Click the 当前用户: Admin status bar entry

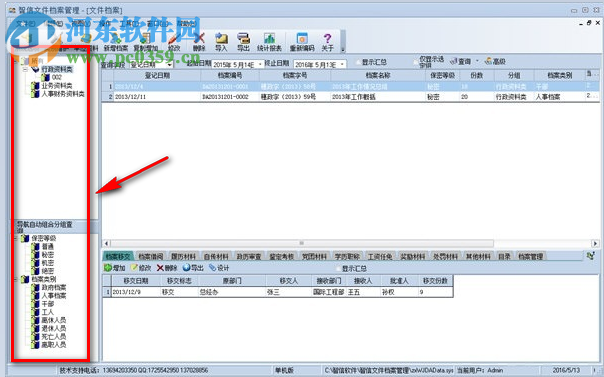coord(480,370)
